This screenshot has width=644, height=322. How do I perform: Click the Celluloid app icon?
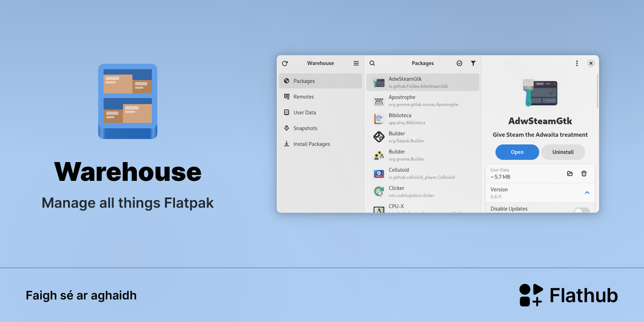(379, 173)
